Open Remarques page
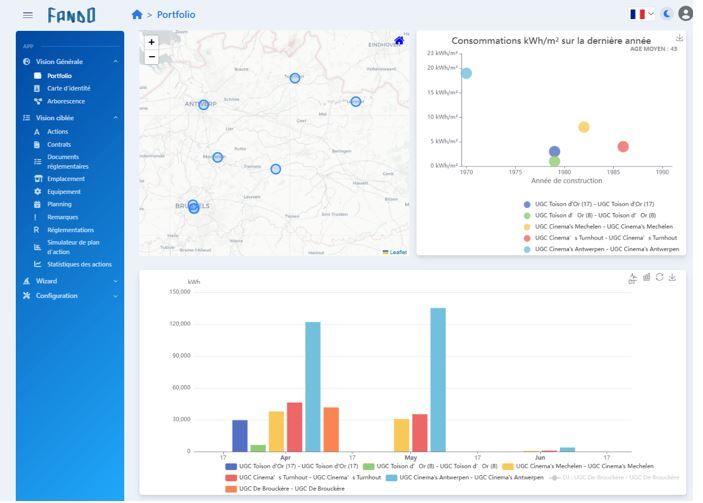 (62, 217)
